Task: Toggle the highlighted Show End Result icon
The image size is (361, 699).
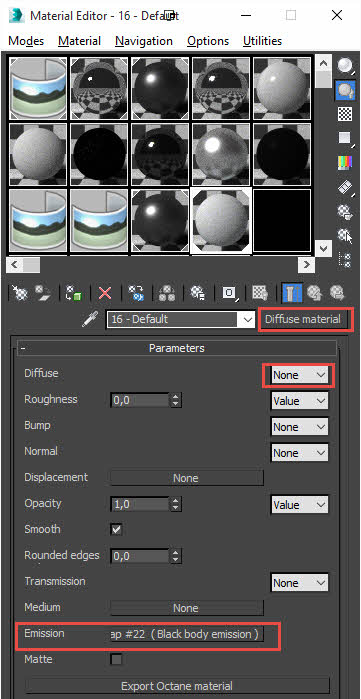Action: tap(292, 293)
